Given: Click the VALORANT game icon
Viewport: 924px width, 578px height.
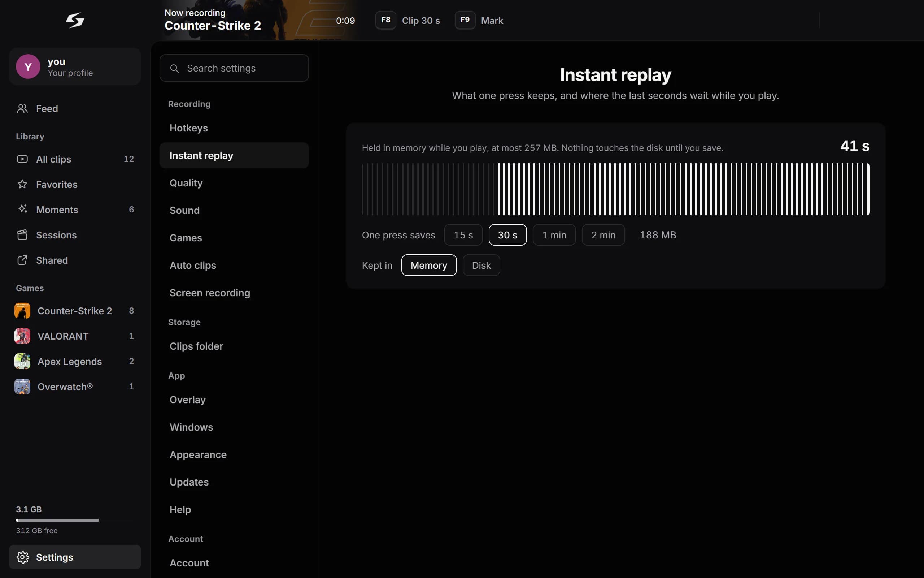Looking at the screenshot, I should click(x=22, y=336).
